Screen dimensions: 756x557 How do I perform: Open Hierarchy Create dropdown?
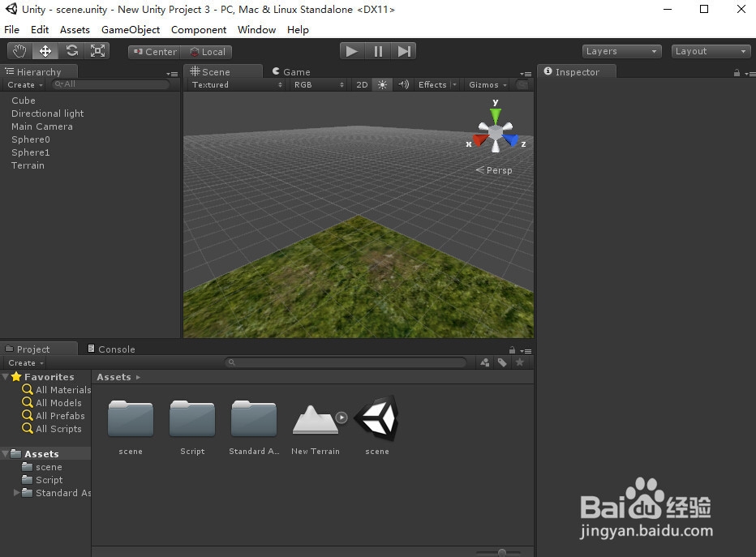pyautogui.click(x=25, y=85)
